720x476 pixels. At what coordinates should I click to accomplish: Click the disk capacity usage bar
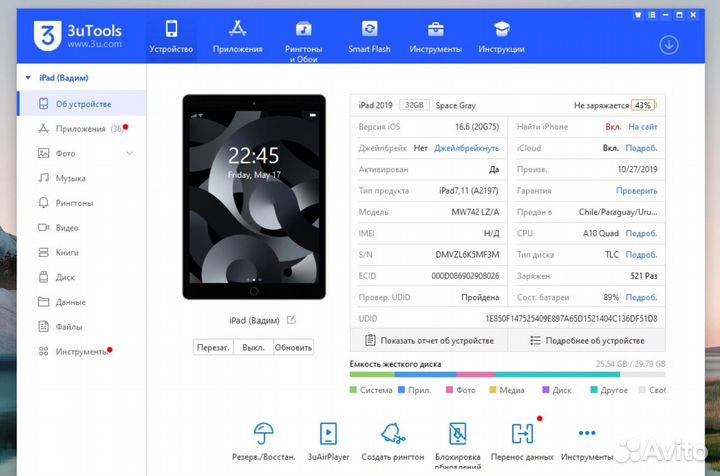pyautogui.click(x=507, y=375)
